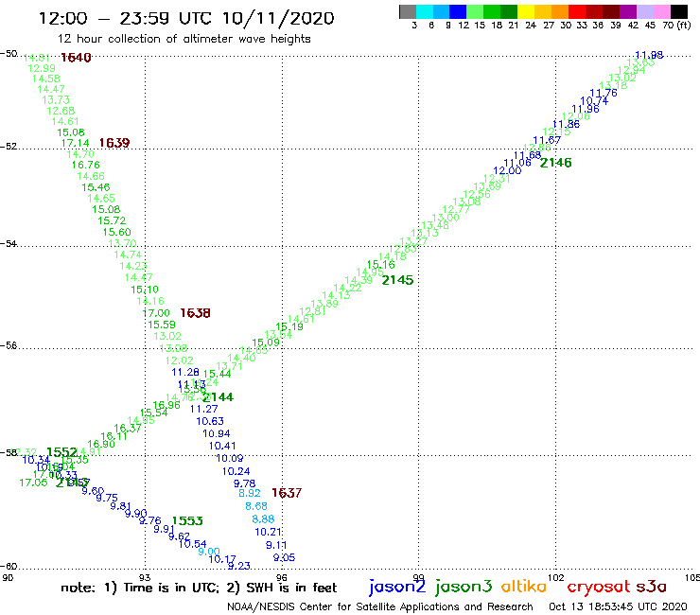The height and width of the screenshot is (615, 700).
Task: Click the NOAA/NESDIS credit line
Action: pos(380,606)
